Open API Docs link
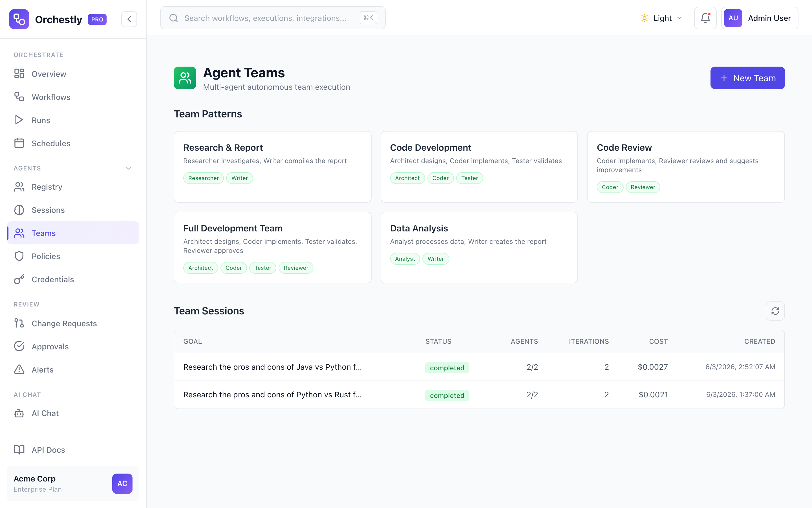The image size is (812, 508). click(73, 450)
